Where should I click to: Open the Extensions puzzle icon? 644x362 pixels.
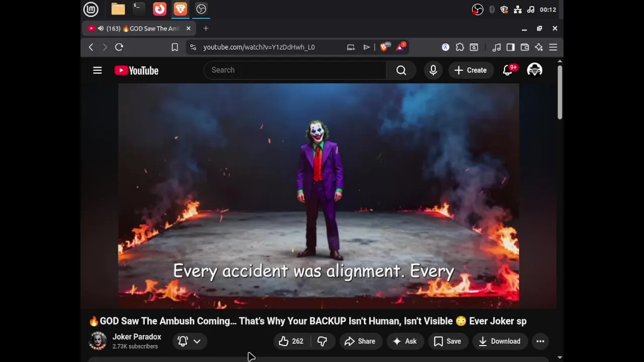460,47
